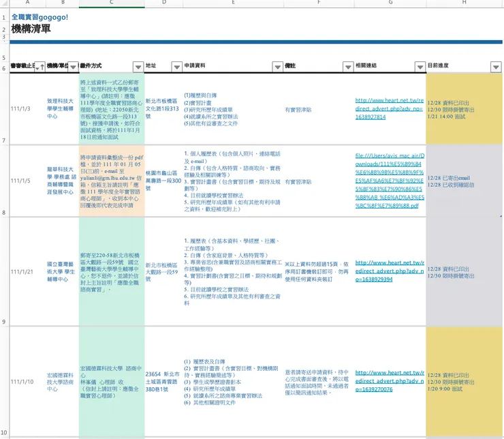
Task: Select the date cell 111/1/5
Action: click(28, 181)
